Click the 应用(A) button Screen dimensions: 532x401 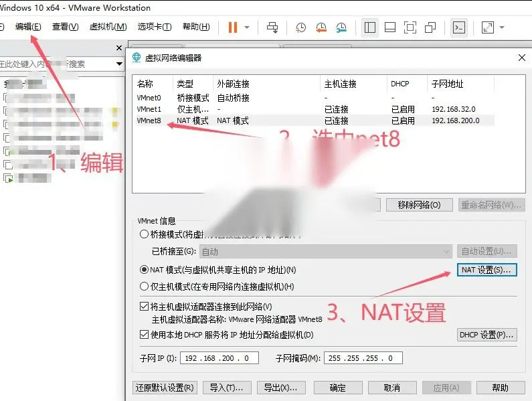[x=446, y=388]
